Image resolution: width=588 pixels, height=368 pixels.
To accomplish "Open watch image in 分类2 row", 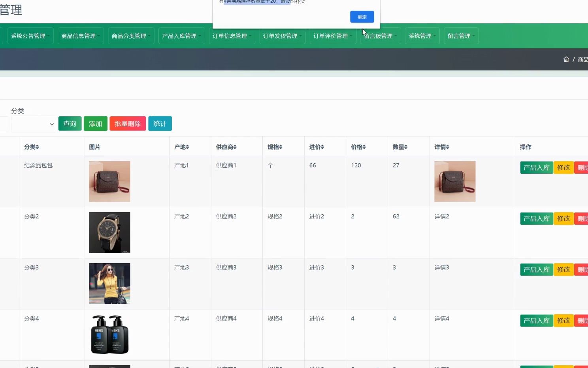I will coord(109,232).
